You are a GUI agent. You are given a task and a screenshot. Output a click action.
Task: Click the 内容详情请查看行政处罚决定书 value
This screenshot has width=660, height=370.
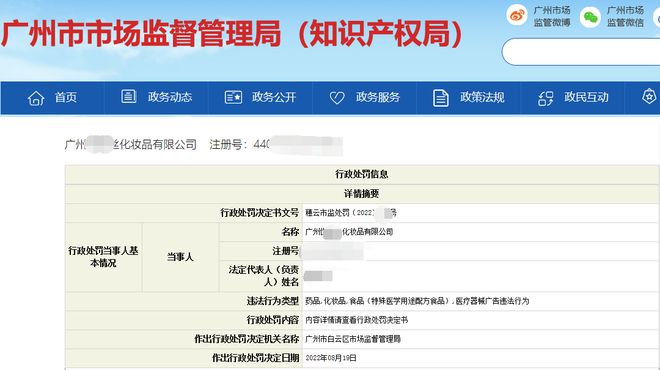(356, 320)
